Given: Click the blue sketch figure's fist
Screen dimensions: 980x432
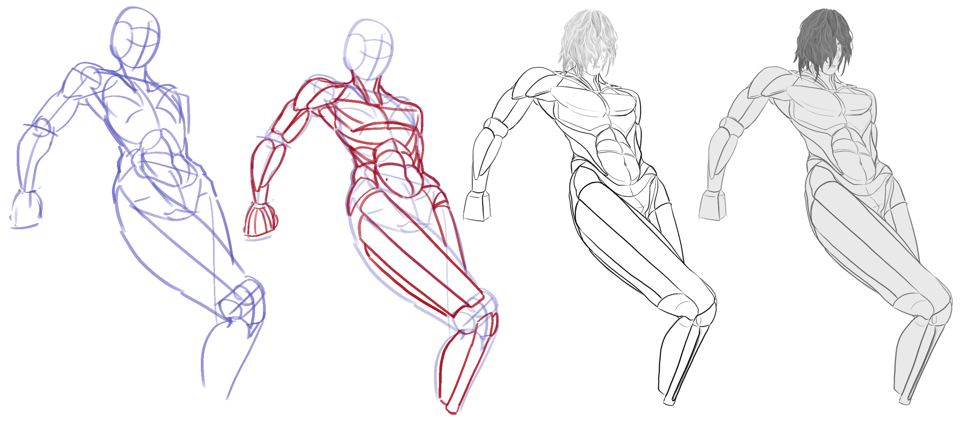Looking at the screenshot, I should point(27,209).
